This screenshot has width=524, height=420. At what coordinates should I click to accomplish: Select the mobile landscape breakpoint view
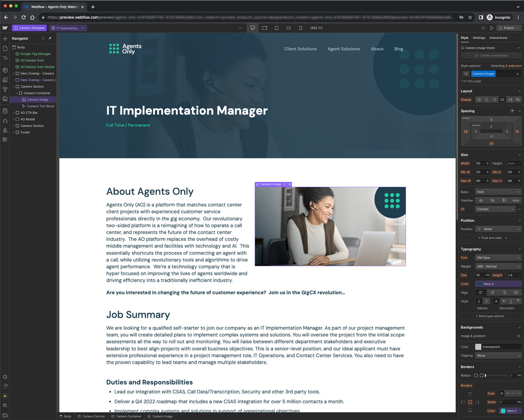click(289, 28)
